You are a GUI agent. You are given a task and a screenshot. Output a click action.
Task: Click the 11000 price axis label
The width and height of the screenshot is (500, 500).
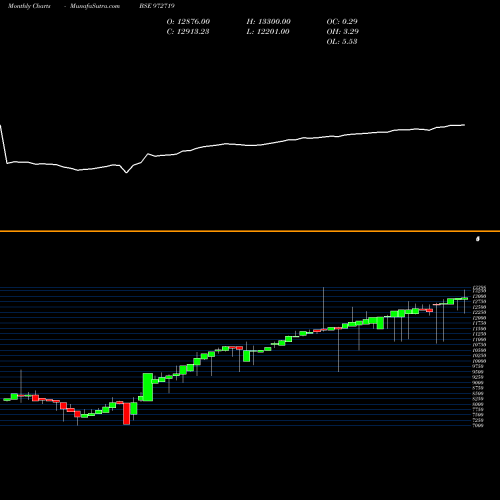coord(479,339)
